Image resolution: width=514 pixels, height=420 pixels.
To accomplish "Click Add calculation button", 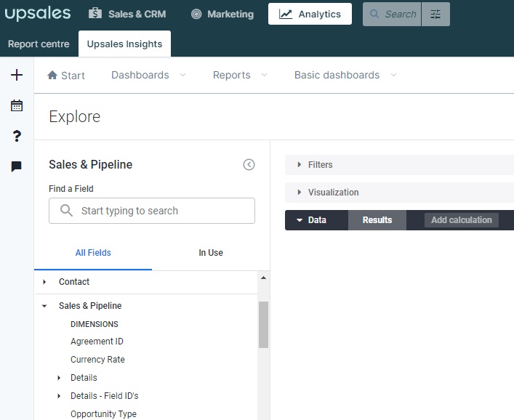I will pos(462,220).
